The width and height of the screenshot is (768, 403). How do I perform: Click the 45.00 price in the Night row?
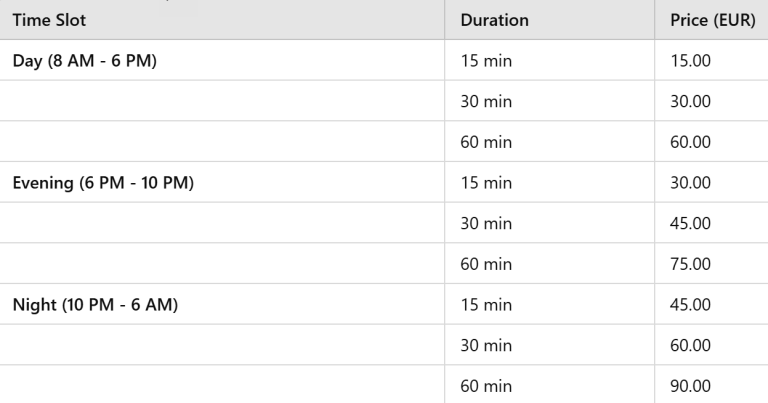pyautogui.click(x=691, y=305)
